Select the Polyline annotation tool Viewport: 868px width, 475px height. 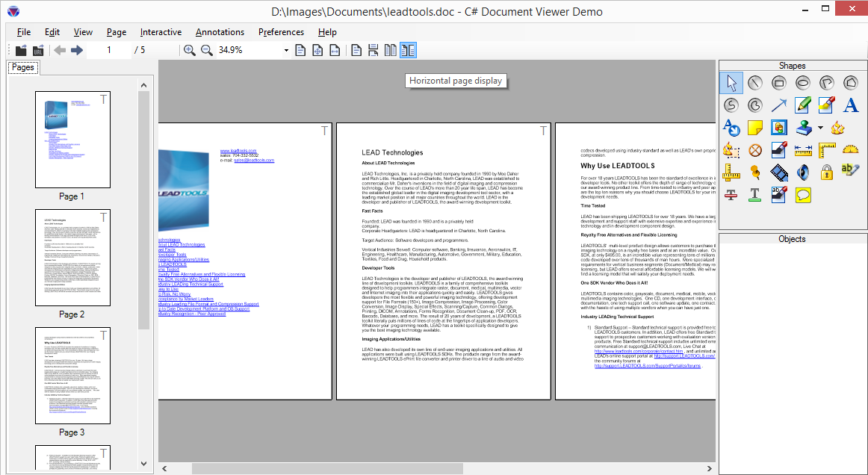pyautogui.click(x=826, y=83)
